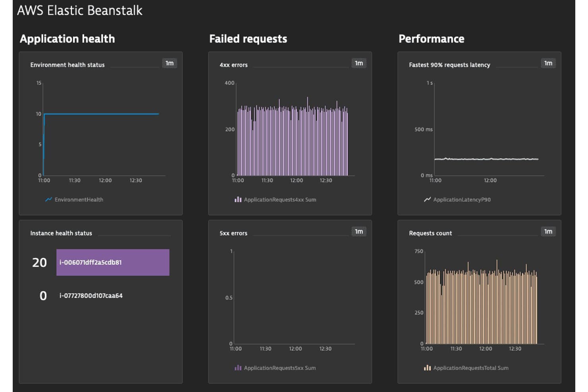Screen dimensions: 588x392
Task: Click the EnvironmentHealth legend label
Action: (79, 199)
